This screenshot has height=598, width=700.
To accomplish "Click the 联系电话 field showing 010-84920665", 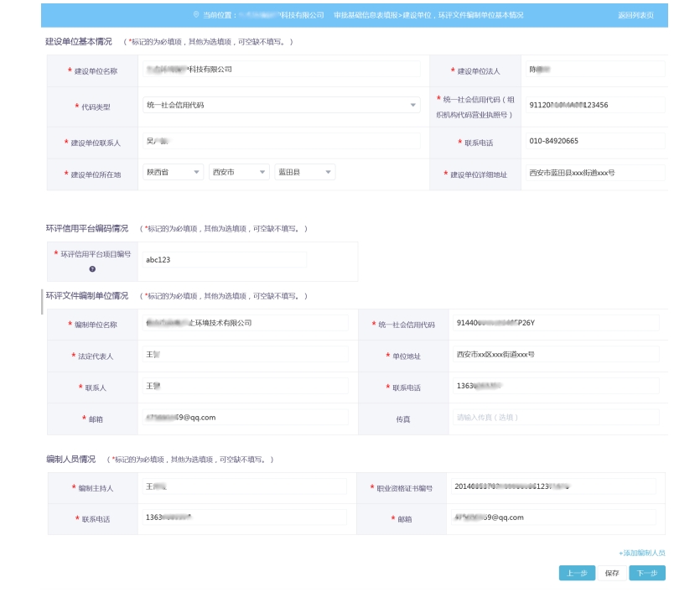I will pos(594,141).
